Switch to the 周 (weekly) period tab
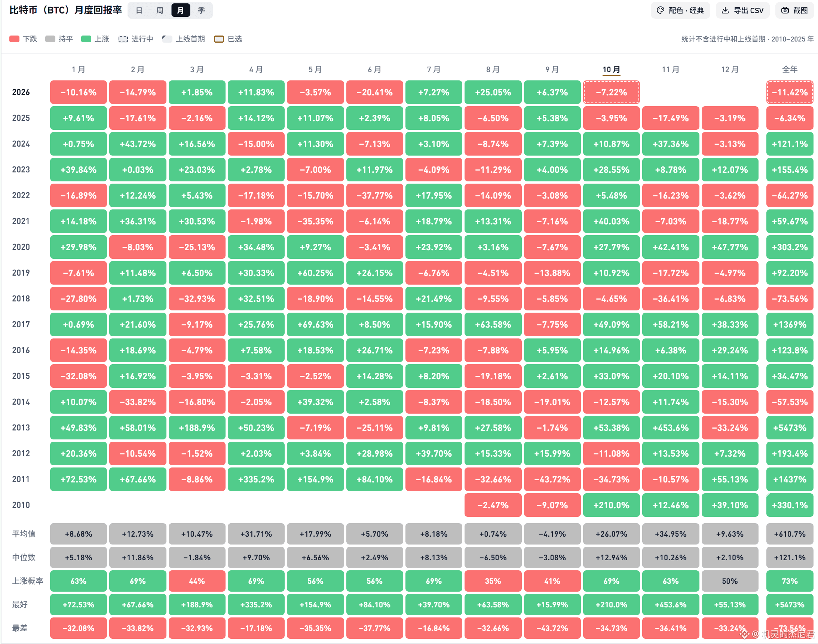This screenshot has height=644, width=818. click(160, 10)
